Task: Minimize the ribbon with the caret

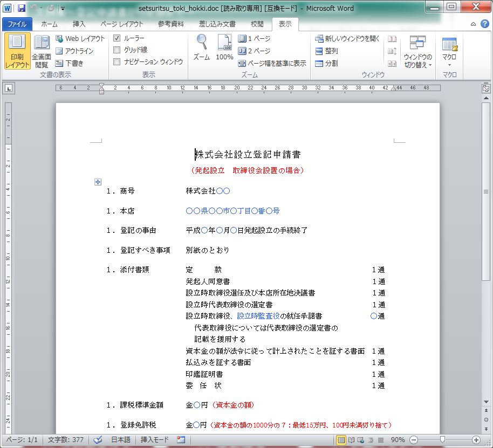Action: (x=473, y=24)
